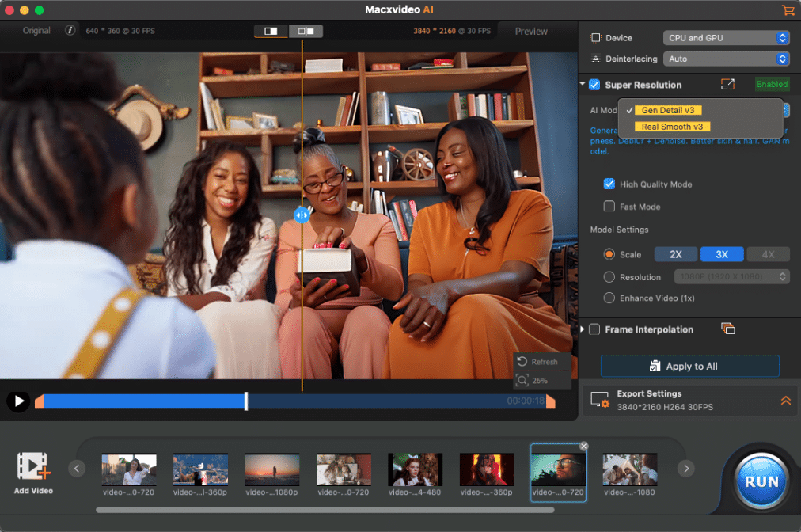
Task: Click the Original label
Action: tap(36, 31)
